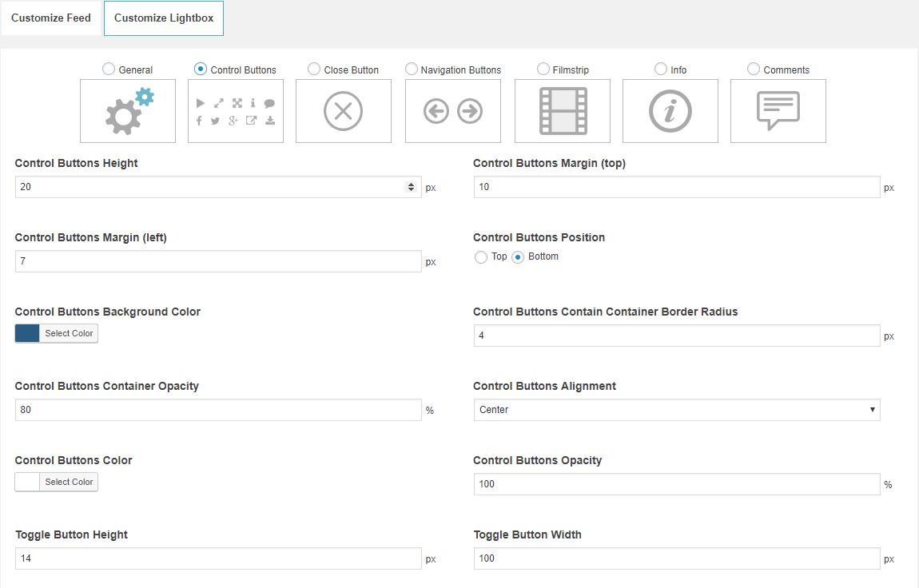Click the Navigation Buttons arrows icon
Image resolution: width=919 pixels, height=588 pixels.
click(x=453, y=111)
